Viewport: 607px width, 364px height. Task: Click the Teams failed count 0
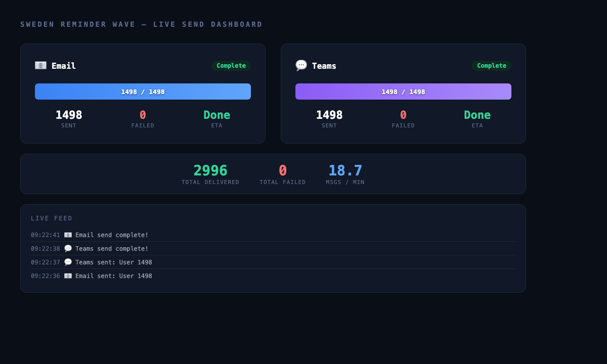tap(403, 115)
